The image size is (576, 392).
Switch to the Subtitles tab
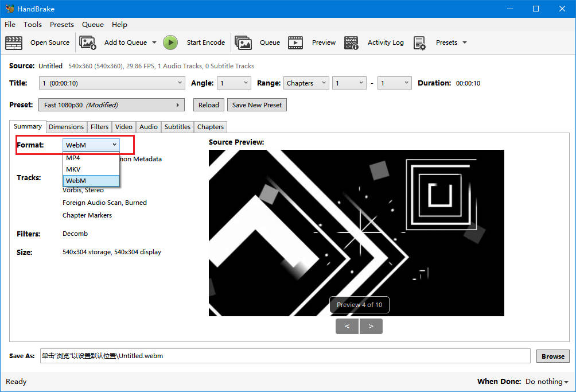177,127
